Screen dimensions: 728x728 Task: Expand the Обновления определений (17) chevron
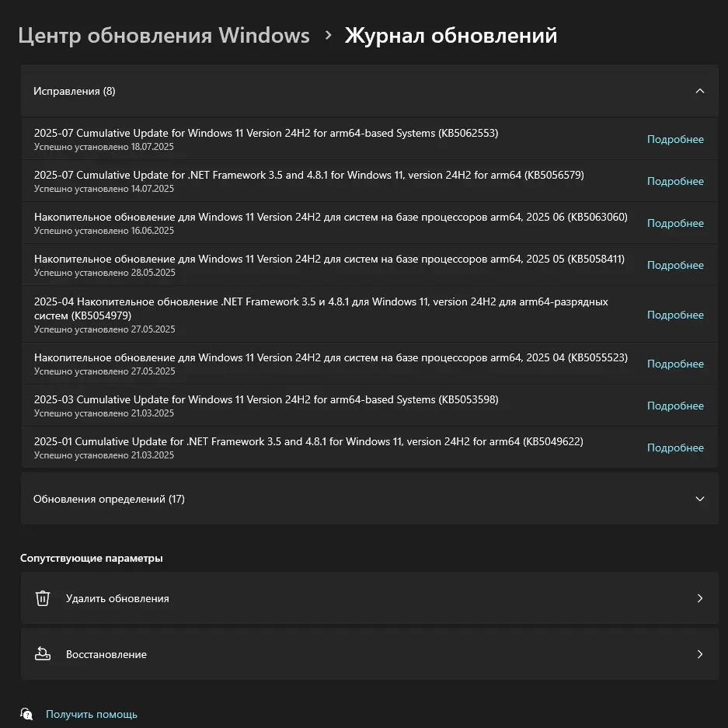pyautogui.click(x=699, y=499)
